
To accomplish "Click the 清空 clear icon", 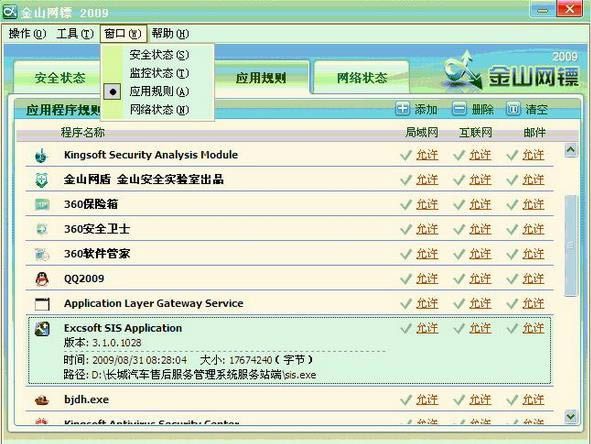I will (x=513, y=109).
